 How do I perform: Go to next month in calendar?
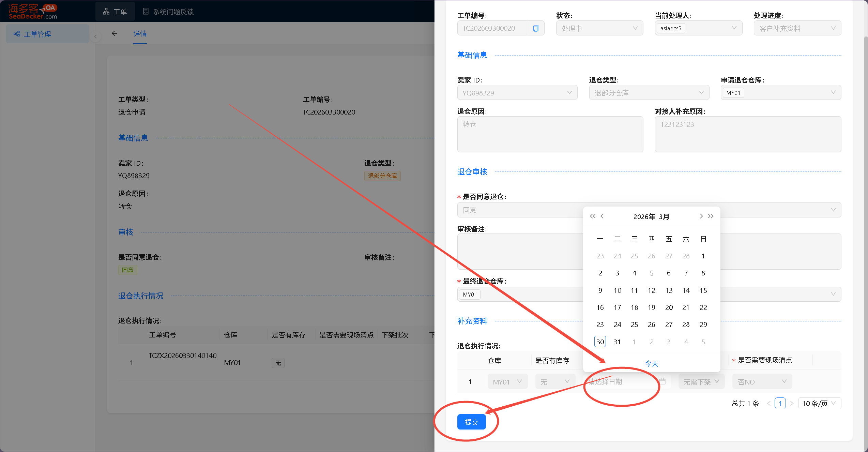point(701,216)
